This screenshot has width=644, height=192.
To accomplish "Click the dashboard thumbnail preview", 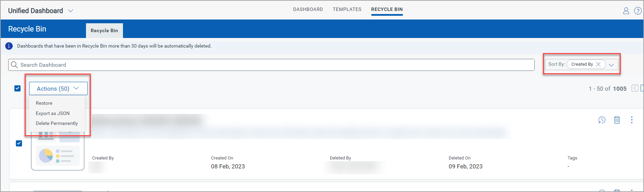I will [x=58, y=151].
